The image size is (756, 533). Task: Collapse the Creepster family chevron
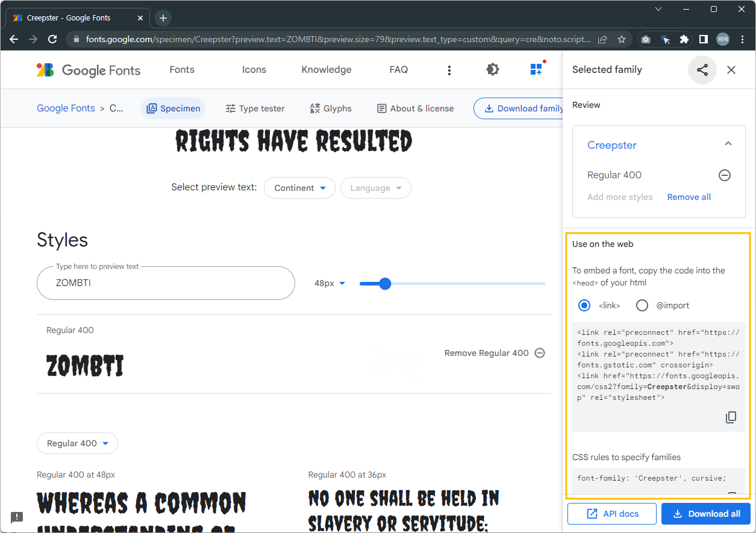pos(728,144)
